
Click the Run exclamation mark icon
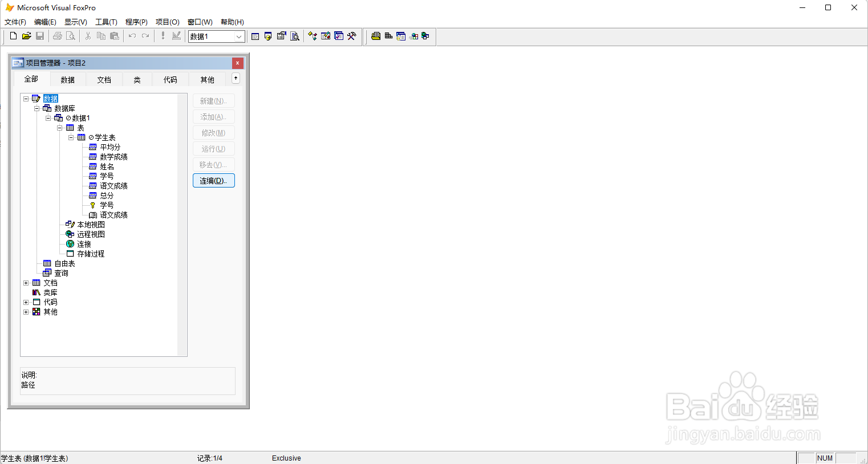163,36
